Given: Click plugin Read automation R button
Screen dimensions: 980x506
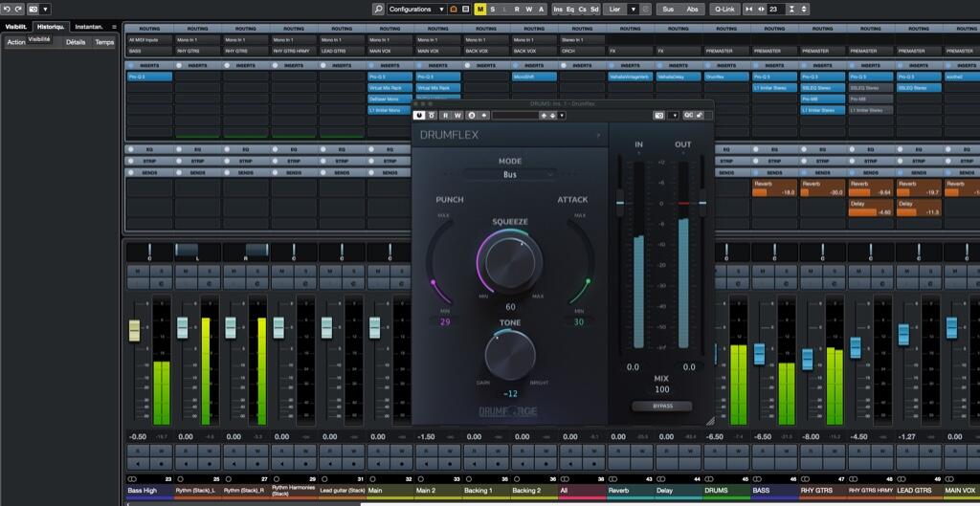Looking at the screenshot, I should coord(446,115).
